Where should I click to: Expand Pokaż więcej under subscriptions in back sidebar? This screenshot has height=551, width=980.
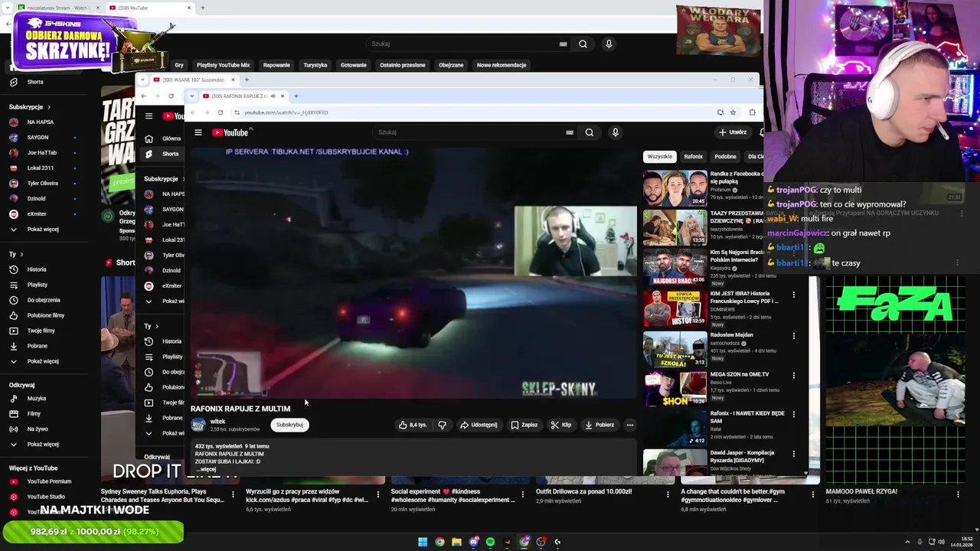point(43,229)
